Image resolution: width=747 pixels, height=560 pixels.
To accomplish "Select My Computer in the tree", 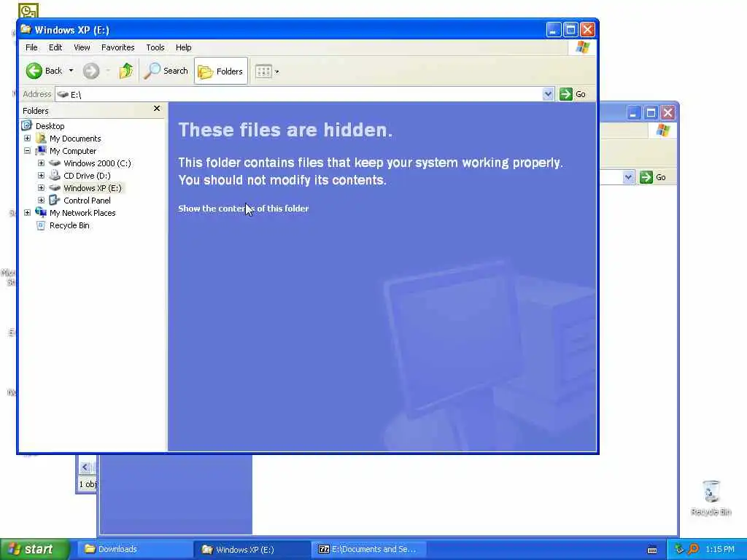I will [73, 151].
